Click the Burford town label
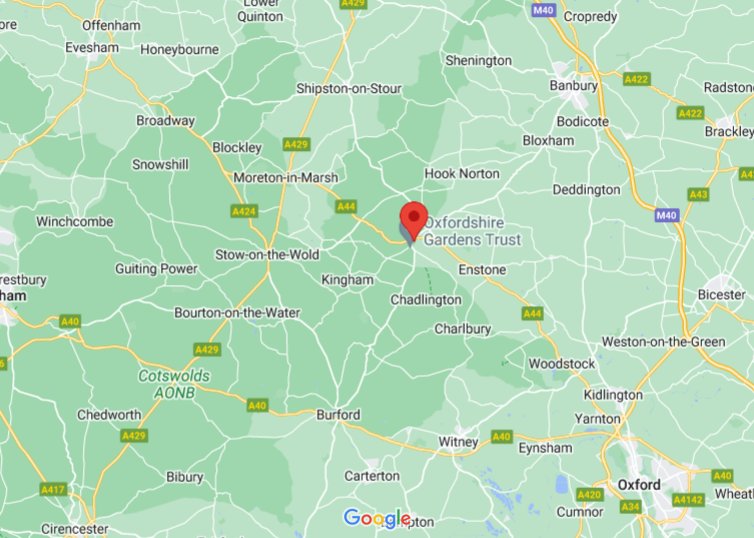Viewport: 754px width, 538px height. 338,414
